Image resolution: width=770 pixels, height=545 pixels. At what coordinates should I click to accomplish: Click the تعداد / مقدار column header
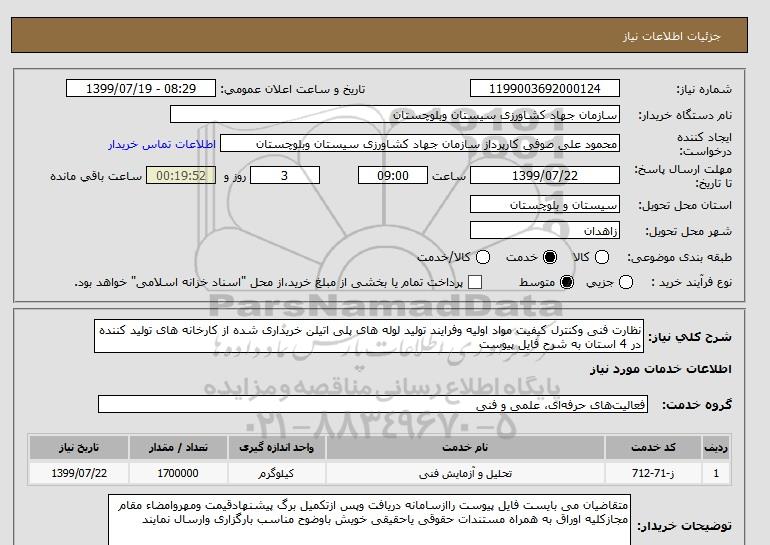178,447
